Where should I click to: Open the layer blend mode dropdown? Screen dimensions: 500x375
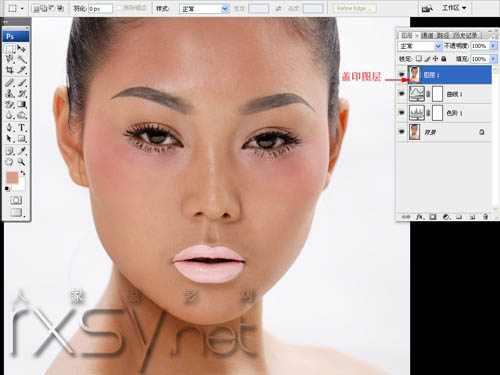[420, 46]
